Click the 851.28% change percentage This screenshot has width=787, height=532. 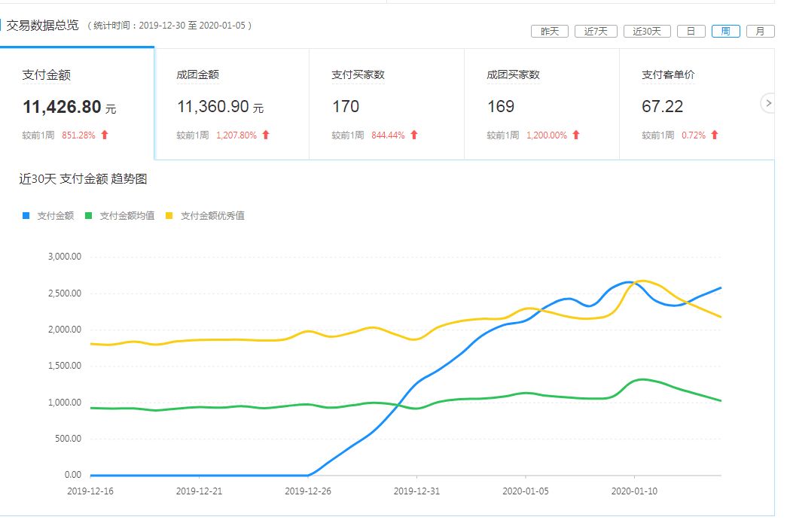coord(78,135)
